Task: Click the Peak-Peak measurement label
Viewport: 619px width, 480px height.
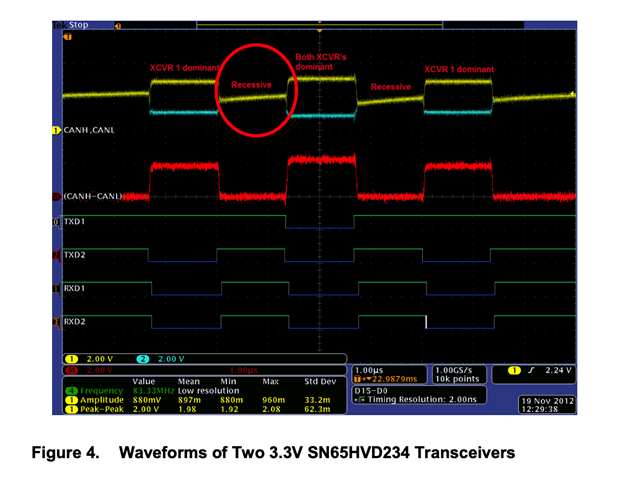Action: (102, 409)
